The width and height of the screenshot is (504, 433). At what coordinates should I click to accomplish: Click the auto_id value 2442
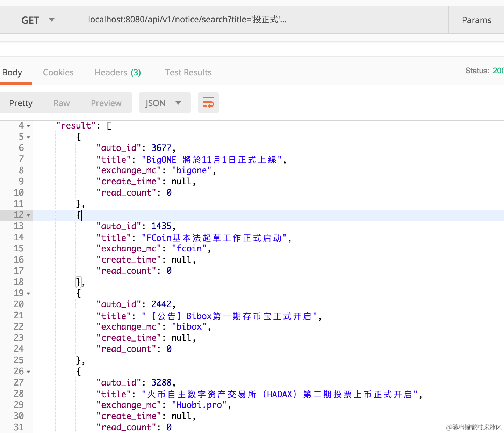click(161, 304)
